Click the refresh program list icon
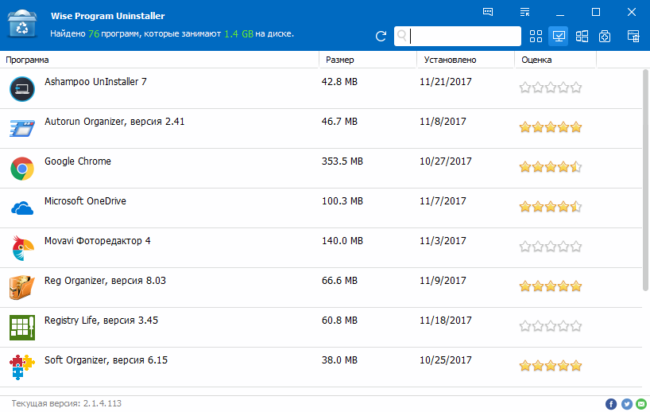This screenshot has width=650, height=412. click(x=381, y=36)
